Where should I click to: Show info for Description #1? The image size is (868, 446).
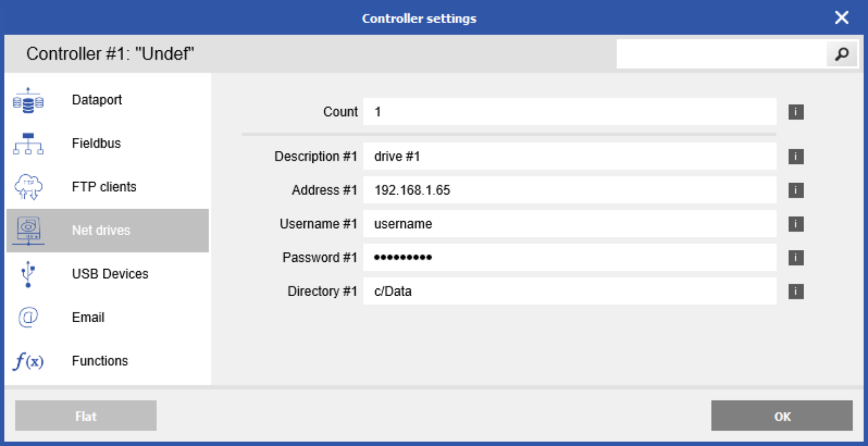pos(796,157)
